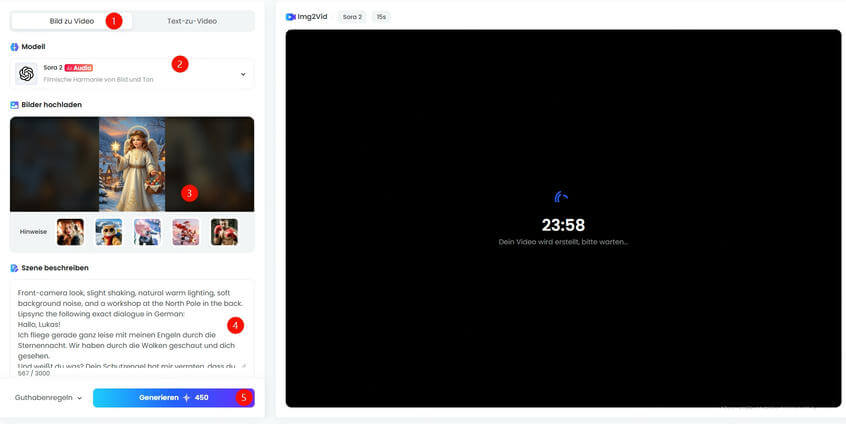Image resolution: width=846 pixels, height=424 pixels.
Task: Click the OpenAI Sora 2 model logo
Action: tap(26, 74)
